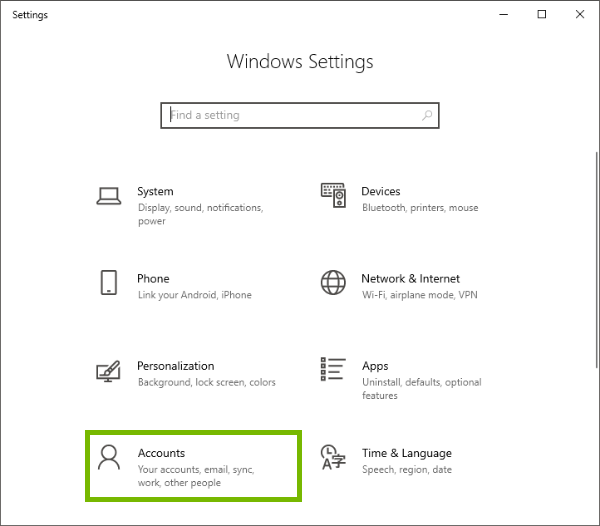The height and width of the screenshot is (526, 600).
Task: Open the Personalization label
Action: (x=176, y=366)
